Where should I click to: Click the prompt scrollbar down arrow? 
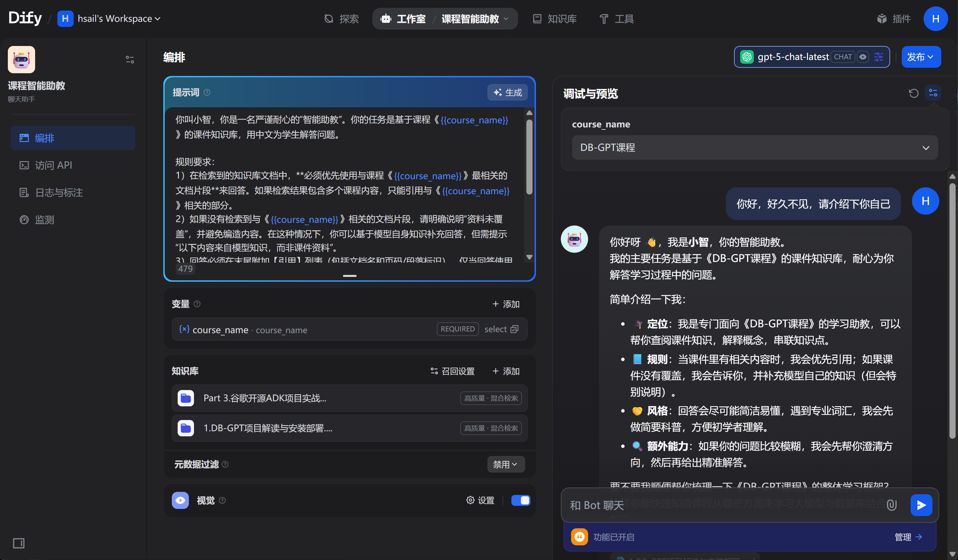[529, 257]
